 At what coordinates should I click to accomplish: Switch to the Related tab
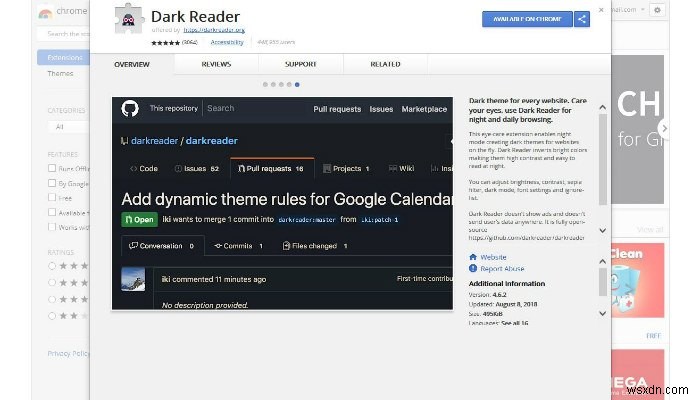point(385,64)
